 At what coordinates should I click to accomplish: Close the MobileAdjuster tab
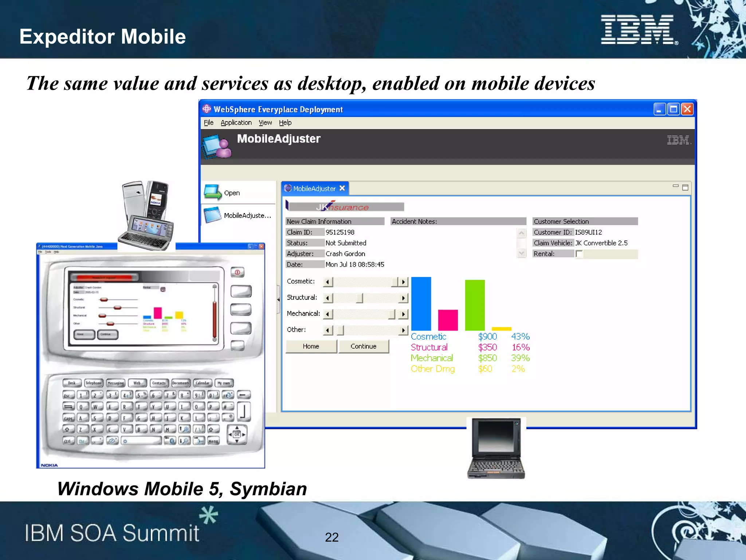[342, 188]
